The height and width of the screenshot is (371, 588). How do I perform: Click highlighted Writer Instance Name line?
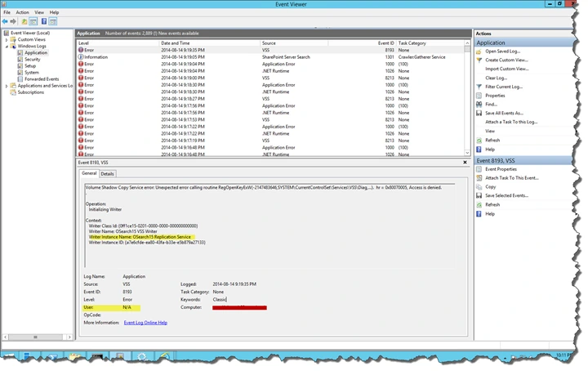point(140,237)
